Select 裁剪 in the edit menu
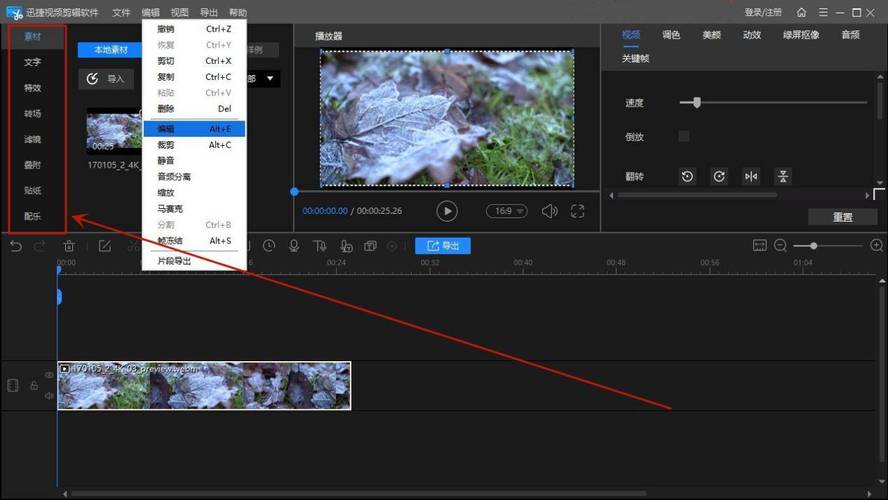888x500 pixels. (x=166, y=145)
